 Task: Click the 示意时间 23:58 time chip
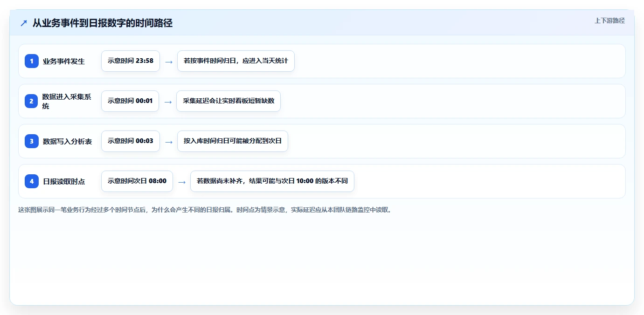[x=131, y=61]
